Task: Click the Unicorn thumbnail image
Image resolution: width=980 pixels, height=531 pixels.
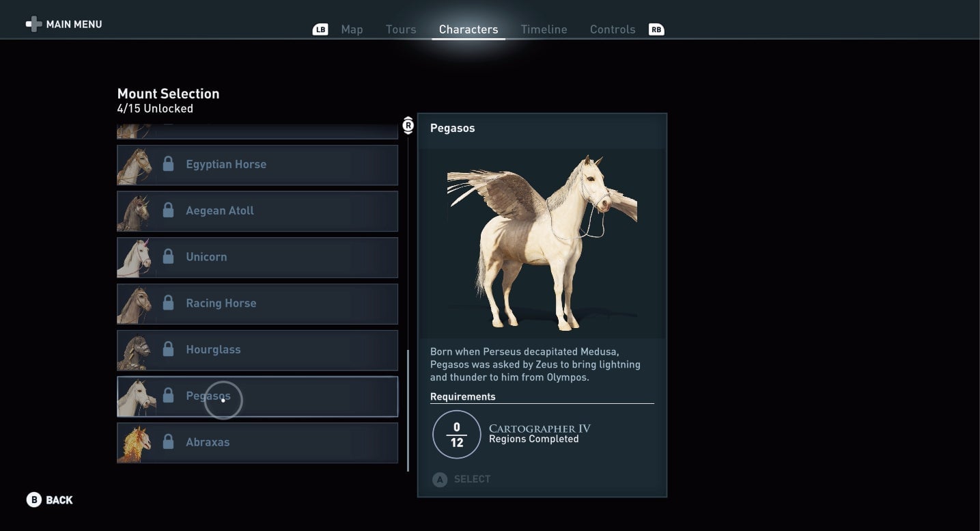Action: click(x=135, y=258)
